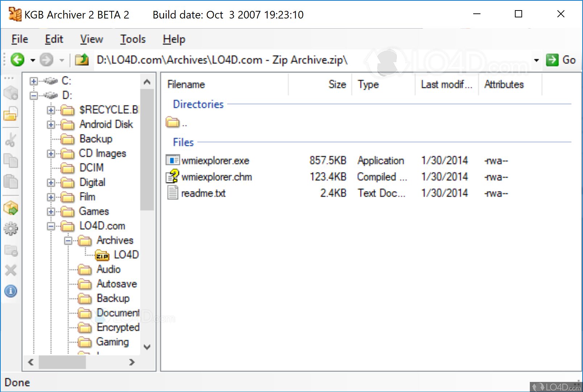Click the compress archive sidebar icon

point(11,93)
